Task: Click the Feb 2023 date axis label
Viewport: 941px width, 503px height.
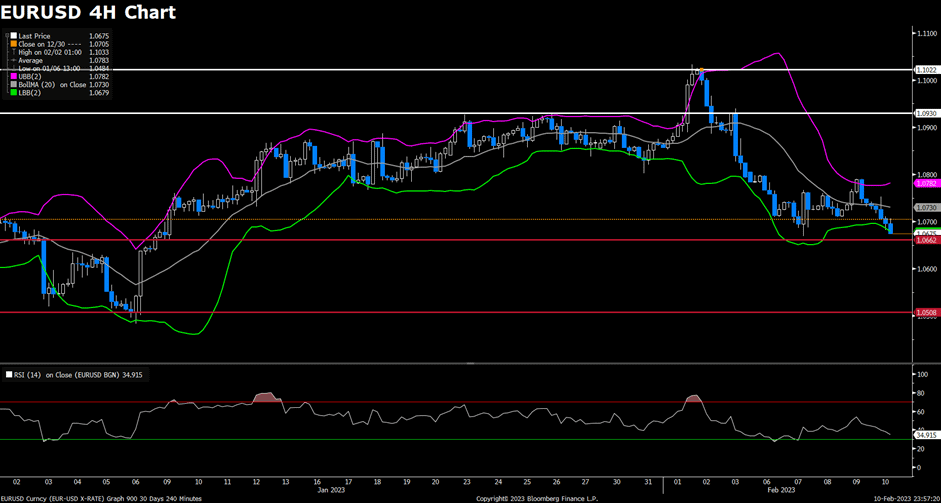Action: coord(783,490)
